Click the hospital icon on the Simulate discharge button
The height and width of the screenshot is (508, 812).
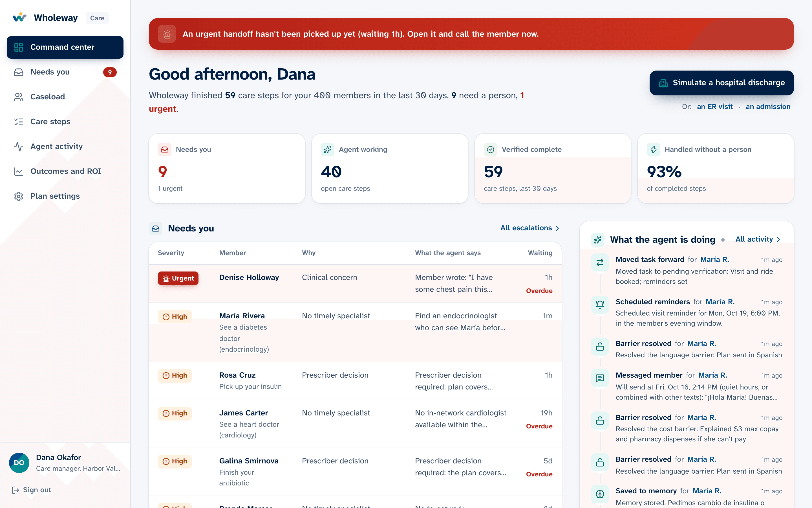coord(663,83)
